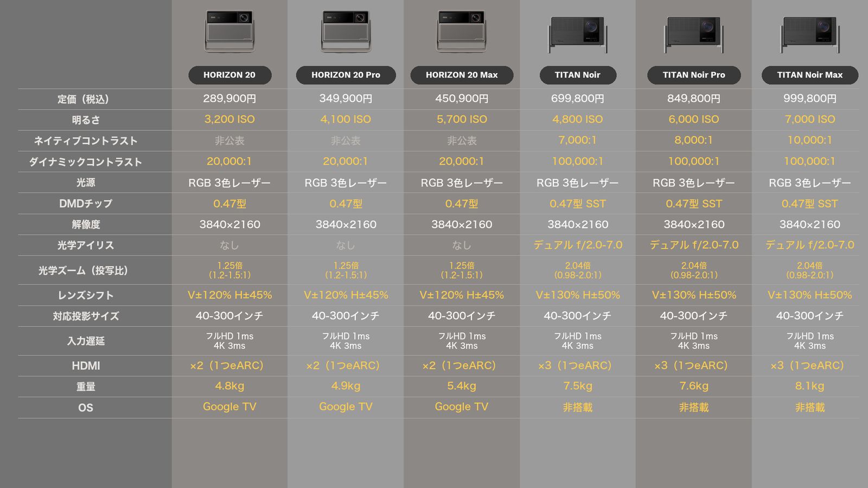Image resolution: width=868 pixels, height=488 pixels.
Task: Click the OS row header
Action: pos(86,408)
